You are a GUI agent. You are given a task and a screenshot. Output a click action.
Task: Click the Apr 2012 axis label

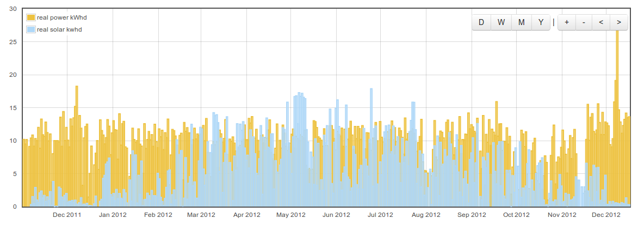tap(246, 215)
